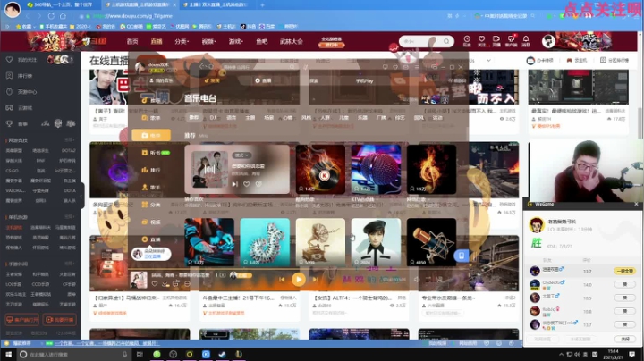
Task: Click yellow 一键全赞 button in WeGame panel
Action: [624, 271]
